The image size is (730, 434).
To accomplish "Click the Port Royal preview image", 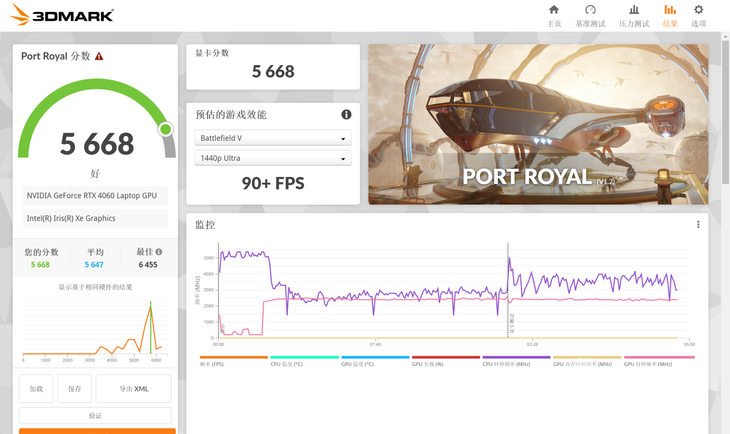I will pos(538,124).
